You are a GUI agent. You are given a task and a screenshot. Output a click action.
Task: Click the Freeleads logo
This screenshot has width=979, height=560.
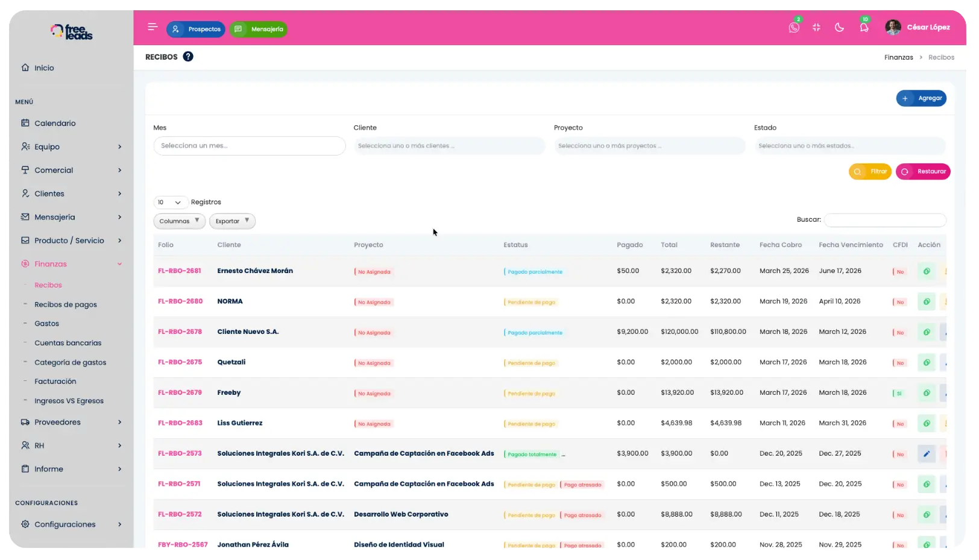72,32
